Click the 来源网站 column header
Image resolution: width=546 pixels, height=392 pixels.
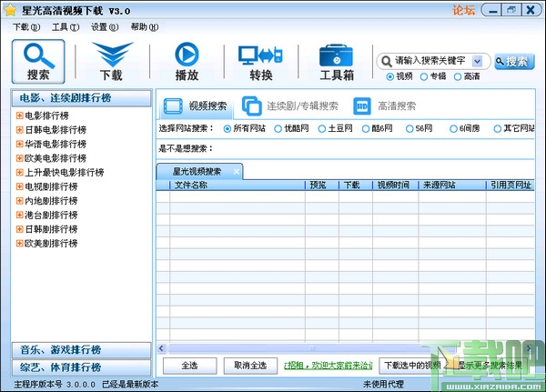[x=452, y=186]
